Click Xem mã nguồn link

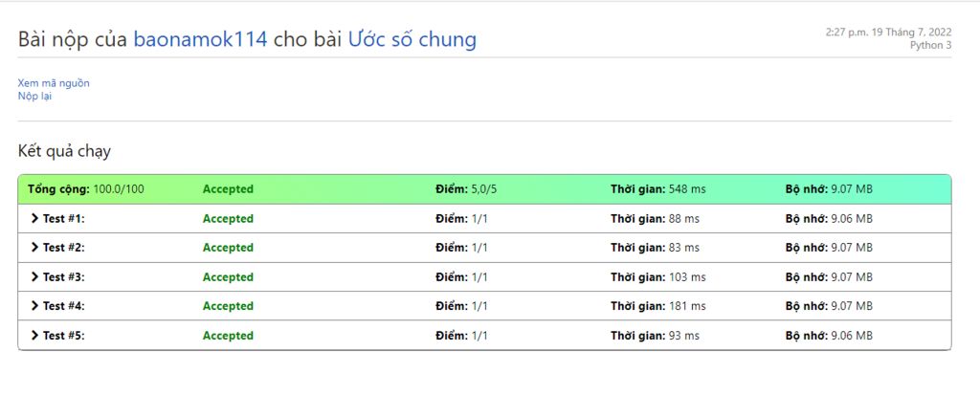54,83
